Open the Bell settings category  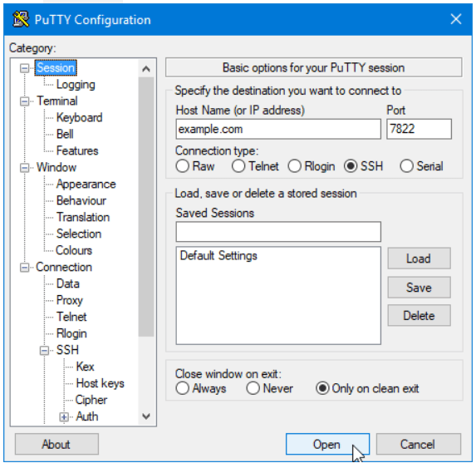click(x=65, y=134)
